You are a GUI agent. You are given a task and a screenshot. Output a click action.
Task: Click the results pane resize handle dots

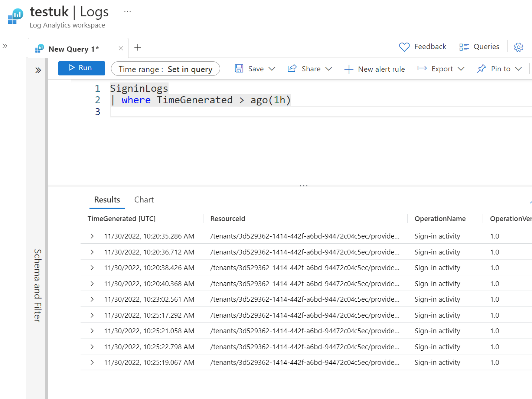pos(304,185)
